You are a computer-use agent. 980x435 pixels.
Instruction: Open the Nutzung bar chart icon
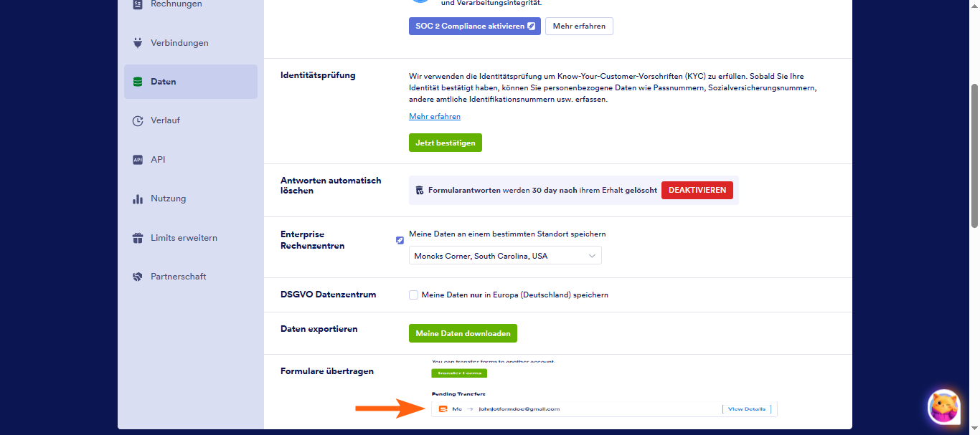(x=138, y=199)
